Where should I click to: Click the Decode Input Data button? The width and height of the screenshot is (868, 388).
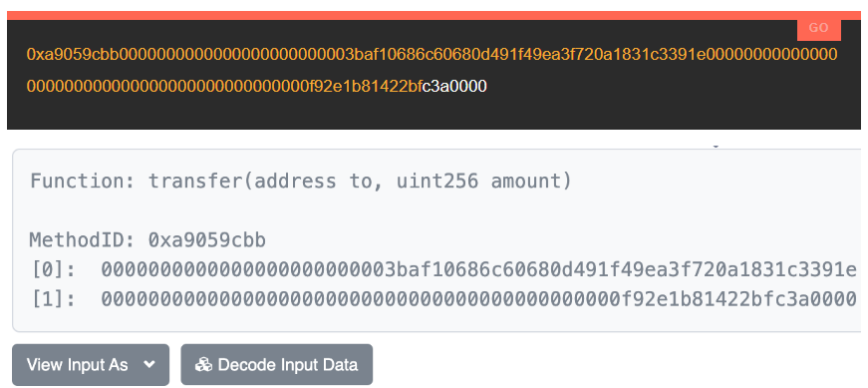point(276,365)
